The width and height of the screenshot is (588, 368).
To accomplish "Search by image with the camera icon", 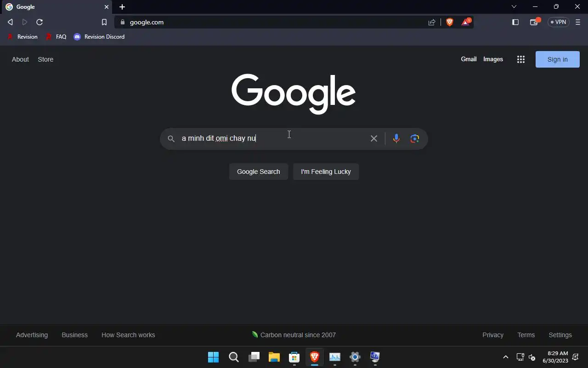I will (x=415, y=138).
